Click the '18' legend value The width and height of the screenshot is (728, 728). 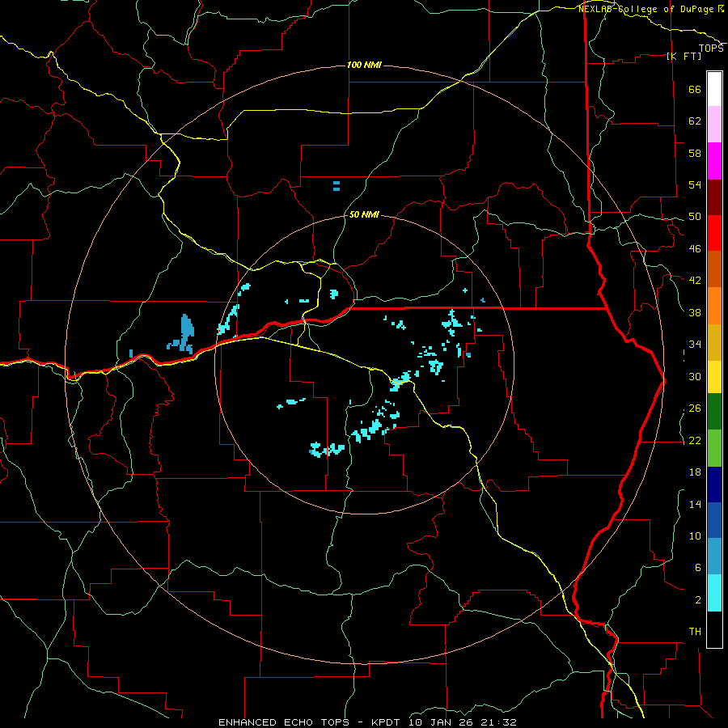coord(695,472)
